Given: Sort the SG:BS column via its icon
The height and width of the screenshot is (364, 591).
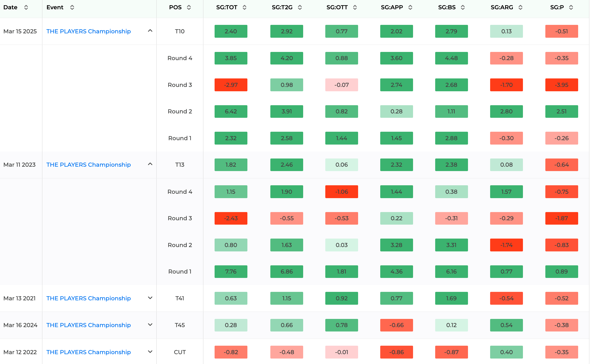Looking at the screenshot, I should [463, 7].
